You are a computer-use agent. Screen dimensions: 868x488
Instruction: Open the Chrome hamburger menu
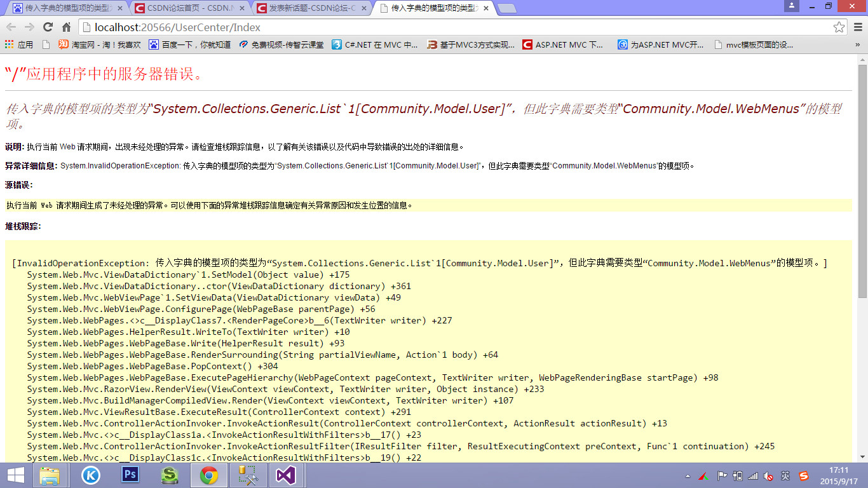[858, 27]
